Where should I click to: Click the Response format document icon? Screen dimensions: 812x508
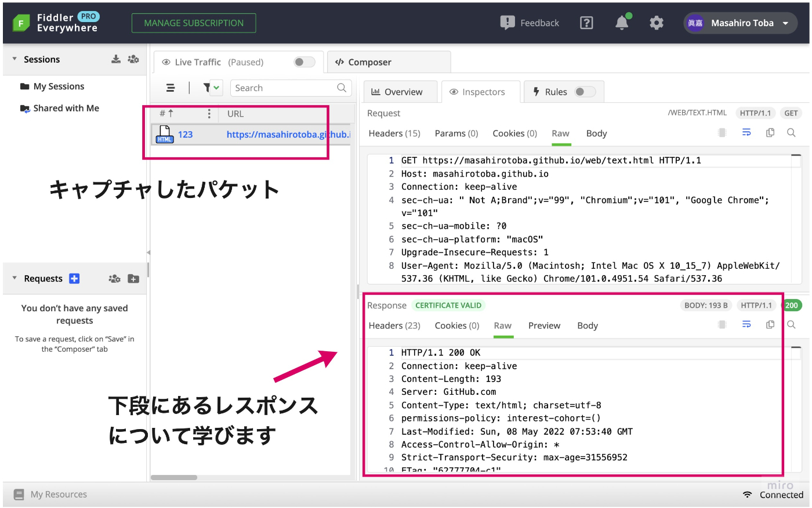point(722,325)
